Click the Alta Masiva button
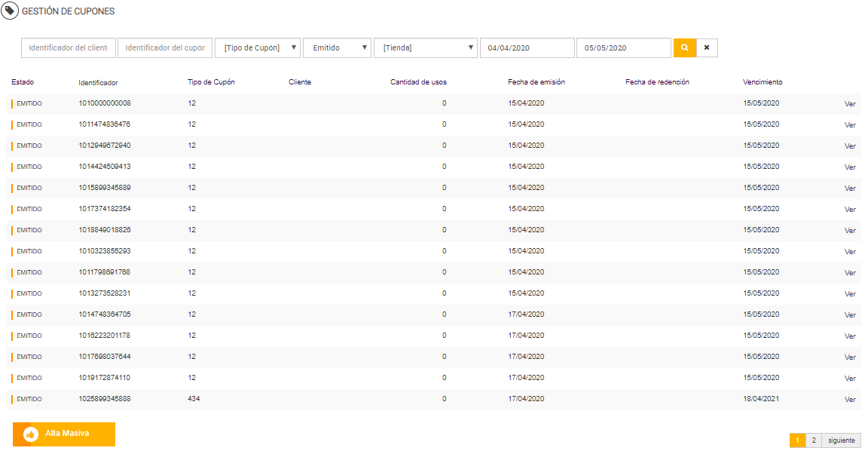The height and width of the screenshot is (454, 868). point(64,434)
